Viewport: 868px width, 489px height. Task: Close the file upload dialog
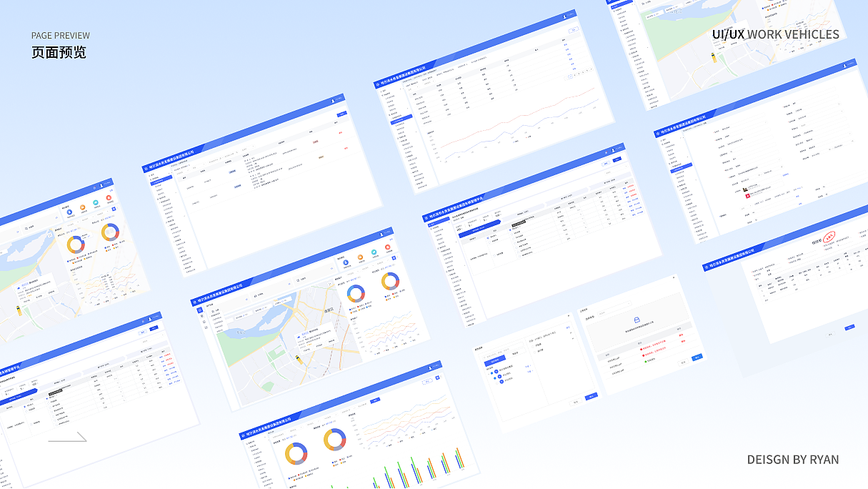click(x=674, y=277)
